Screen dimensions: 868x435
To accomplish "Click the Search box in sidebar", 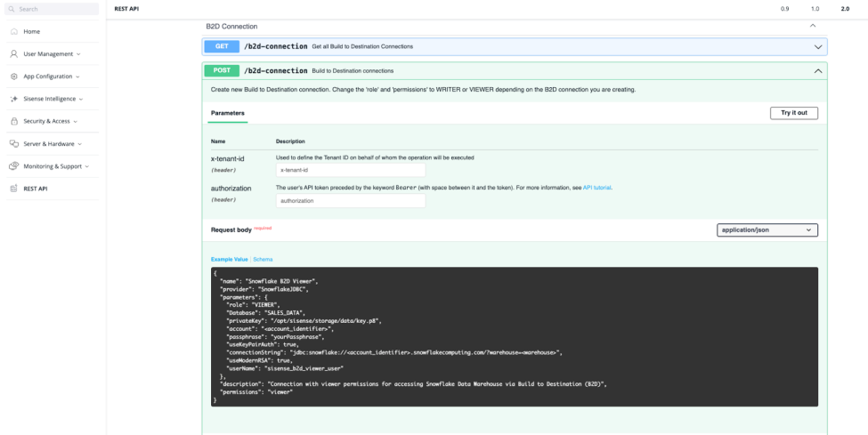I will 53,9.
